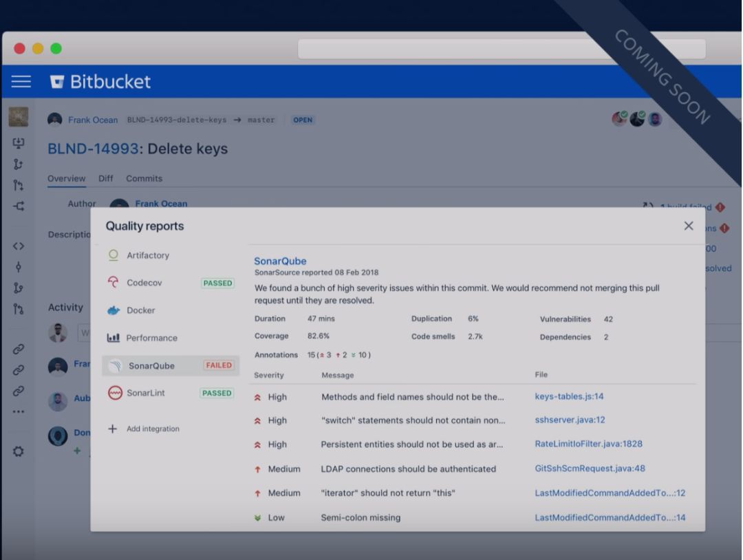Viewport: 743px width, 560px height.
Task: Click the third reviewer avatar
Action: tap(655, 119)
